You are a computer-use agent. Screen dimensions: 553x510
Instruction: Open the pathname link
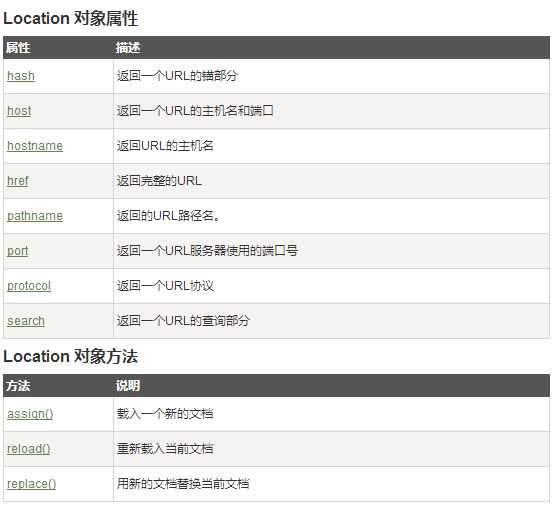point(35,216)
